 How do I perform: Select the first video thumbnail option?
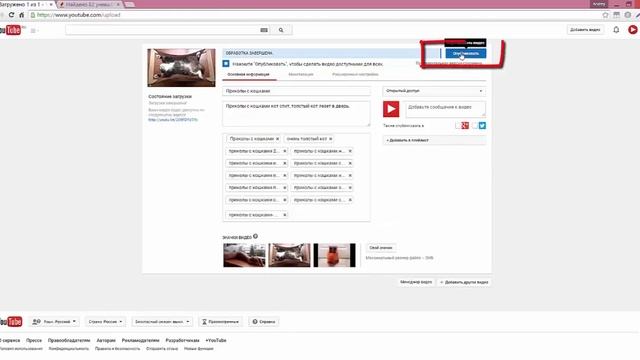[x=244, y=255]
